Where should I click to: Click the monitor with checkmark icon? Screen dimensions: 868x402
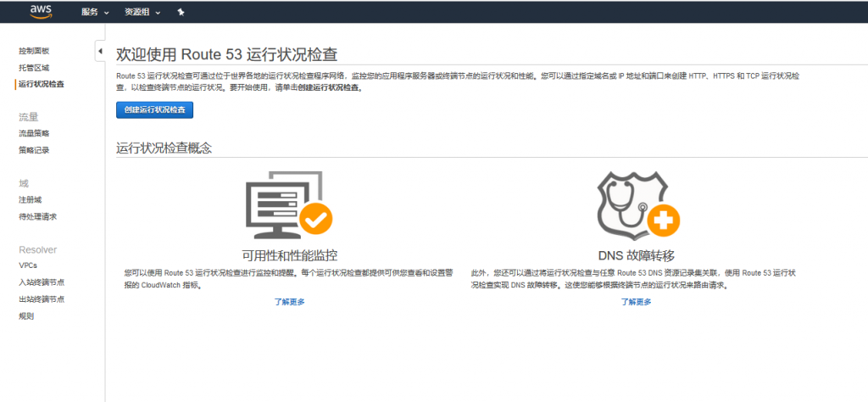[288, 205]
